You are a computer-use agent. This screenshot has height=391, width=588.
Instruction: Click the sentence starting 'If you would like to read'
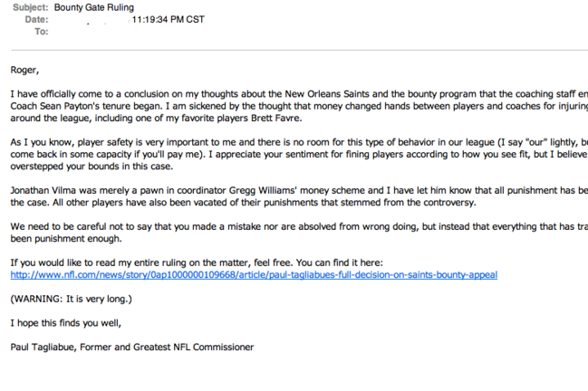coord(197,262)
